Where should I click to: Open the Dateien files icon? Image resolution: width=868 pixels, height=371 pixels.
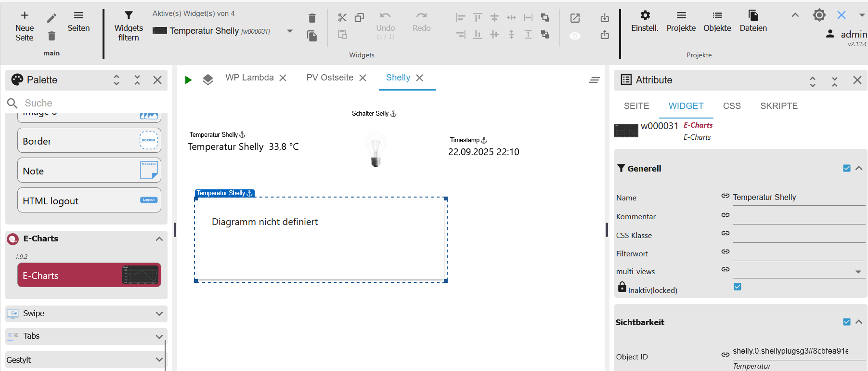(753, 16)
